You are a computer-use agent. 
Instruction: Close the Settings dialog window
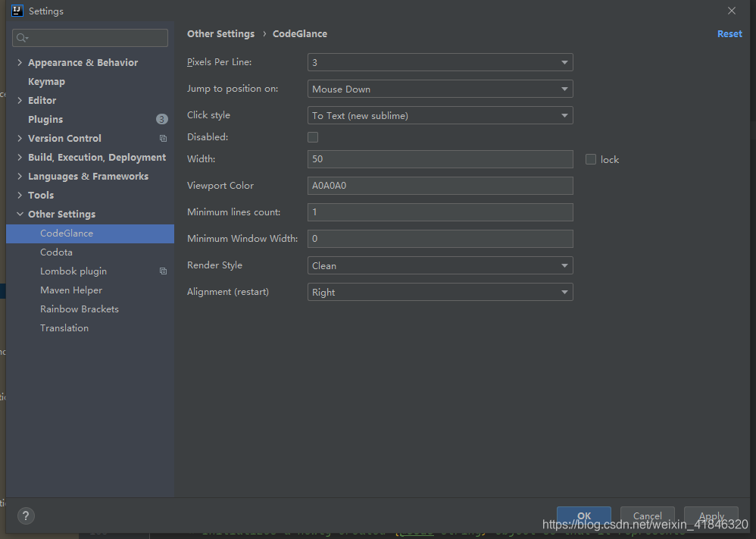click(732, 11)
